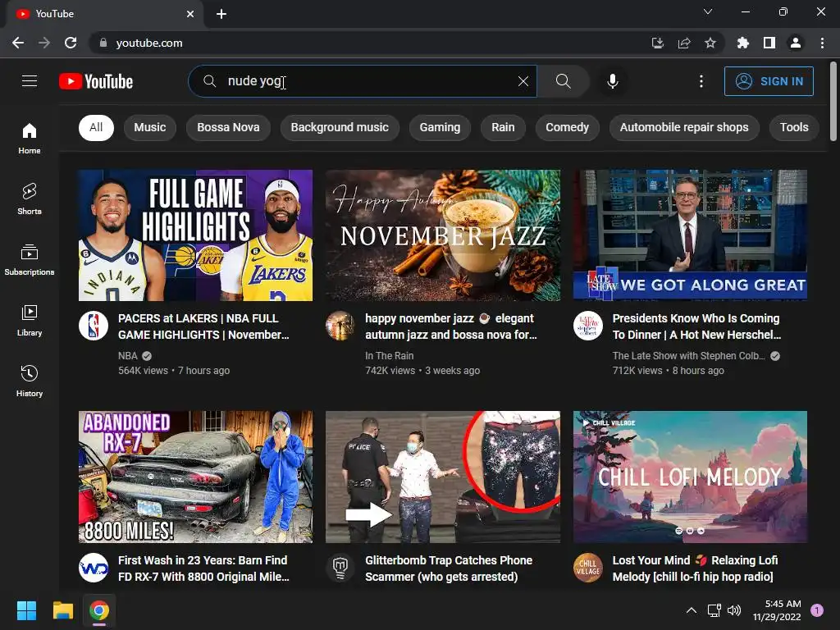Click the In The Rain channel avatar

pos(340,326)
